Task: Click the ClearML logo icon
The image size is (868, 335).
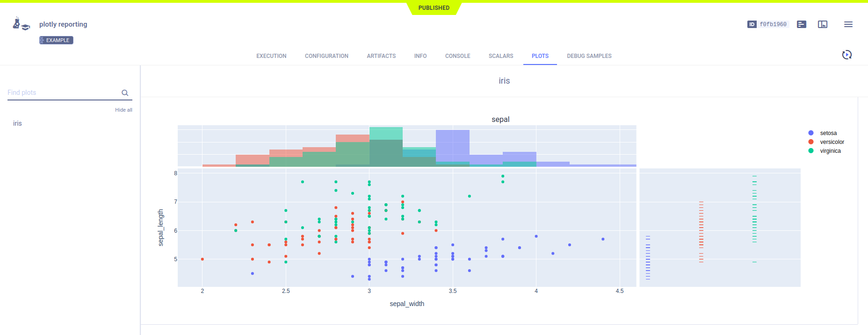Action: (x=21, y=24)
